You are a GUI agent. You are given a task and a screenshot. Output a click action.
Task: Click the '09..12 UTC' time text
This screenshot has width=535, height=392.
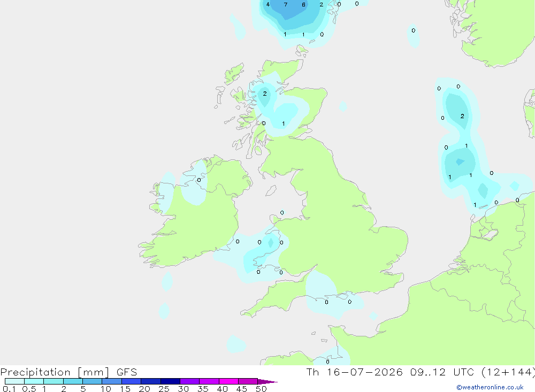444,372
